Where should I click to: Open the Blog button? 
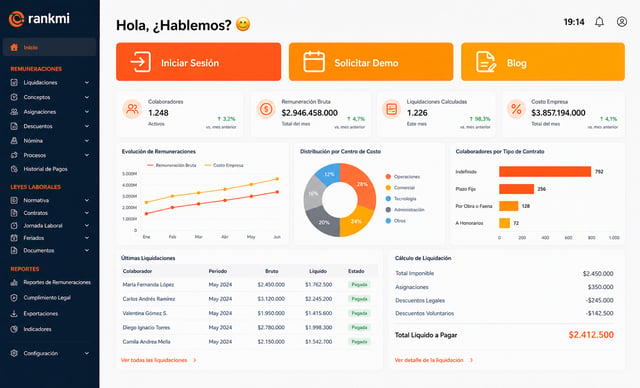pyautogui.click(x=543, y=62)
